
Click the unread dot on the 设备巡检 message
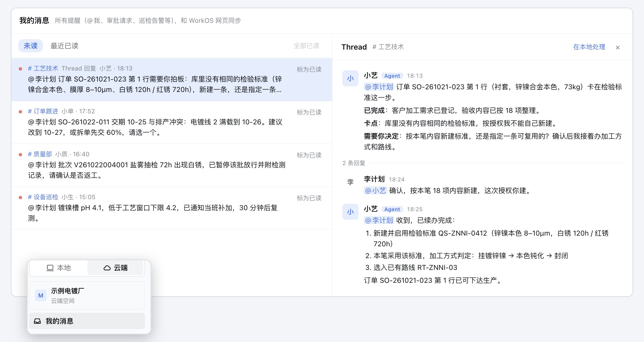tap(20, 198)
